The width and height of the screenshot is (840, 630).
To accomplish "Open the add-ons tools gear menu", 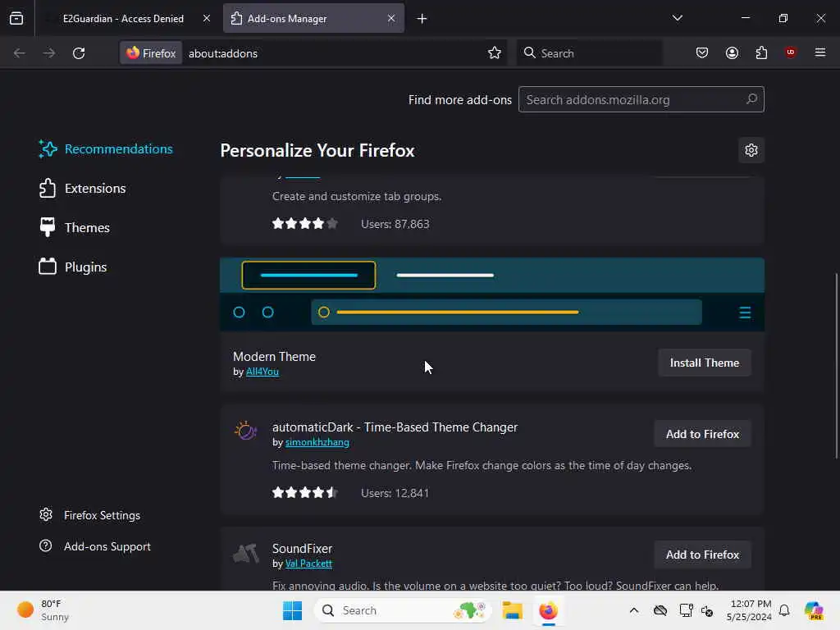I will pyautogui.click(x=751, y=150).
